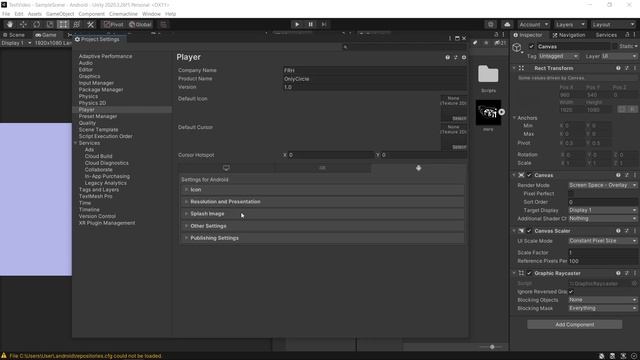Switch to the standalone desktop platform tab
640x360 pixels.
pyautogui.click(x=226, y=168)
